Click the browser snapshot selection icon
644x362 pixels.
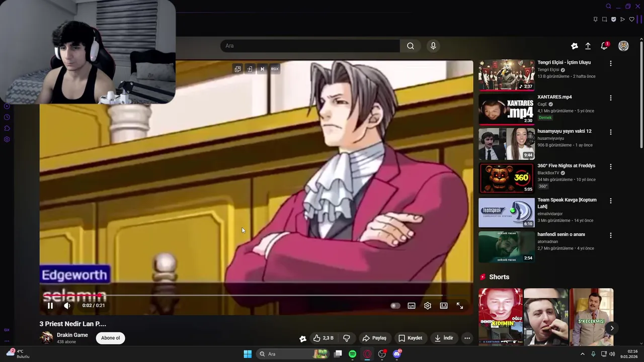point(604,19)
